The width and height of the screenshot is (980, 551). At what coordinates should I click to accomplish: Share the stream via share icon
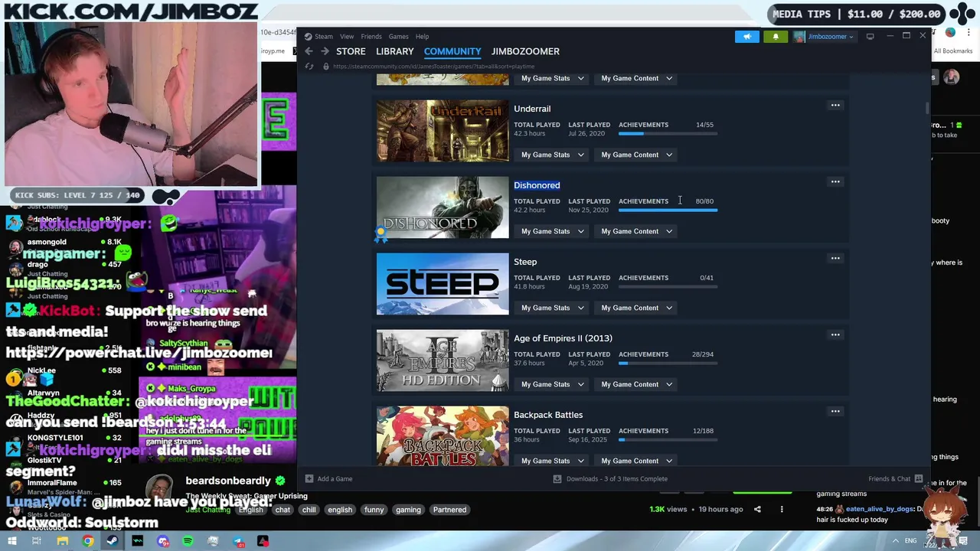(x=757, y=509)
